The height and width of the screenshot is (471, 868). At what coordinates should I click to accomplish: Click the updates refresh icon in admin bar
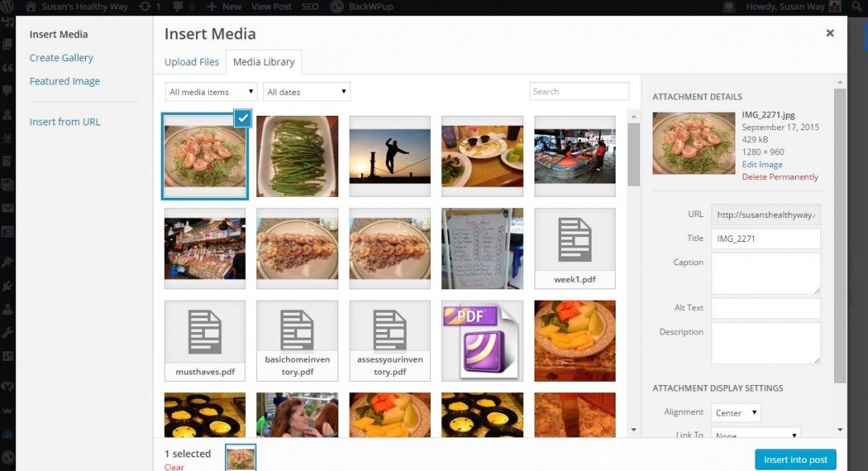145,6
